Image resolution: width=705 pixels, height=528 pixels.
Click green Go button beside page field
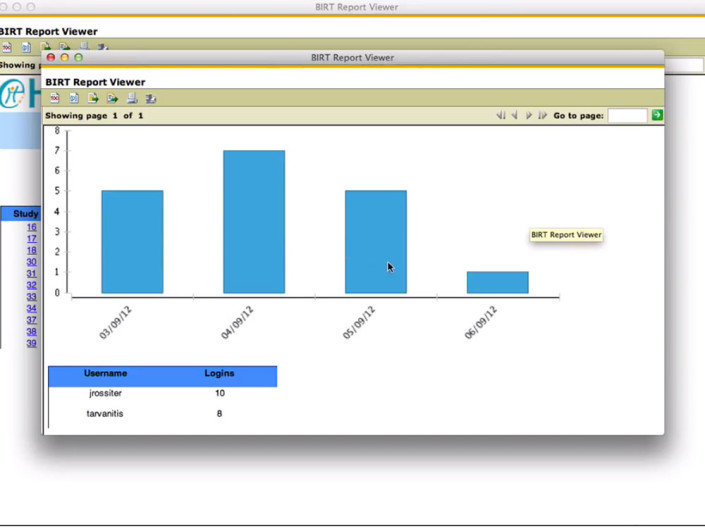coord(657,115)
